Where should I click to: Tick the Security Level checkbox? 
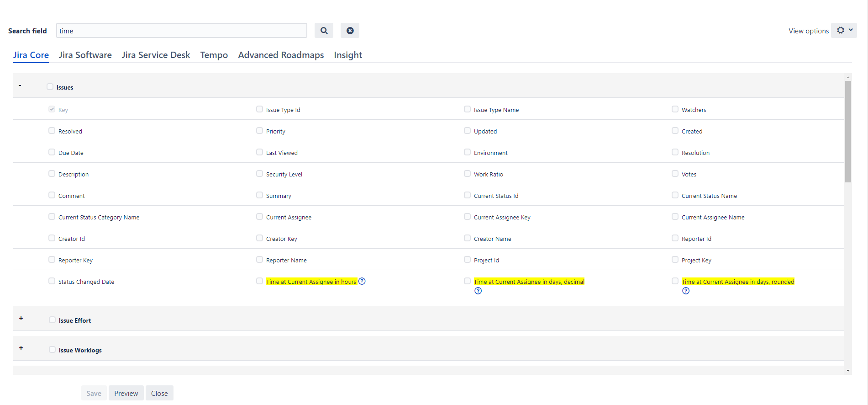pyautogui.click(x=260, y=173)
